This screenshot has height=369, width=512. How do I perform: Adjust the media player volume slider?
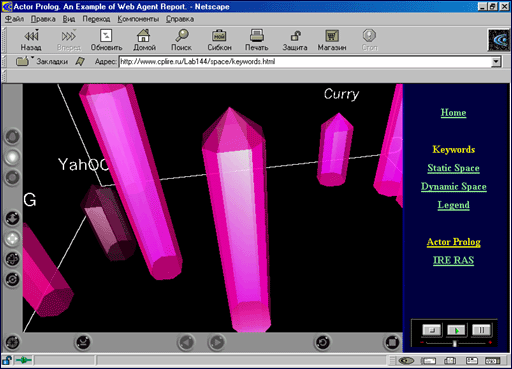pyautogui.click(x=455, y=343)
